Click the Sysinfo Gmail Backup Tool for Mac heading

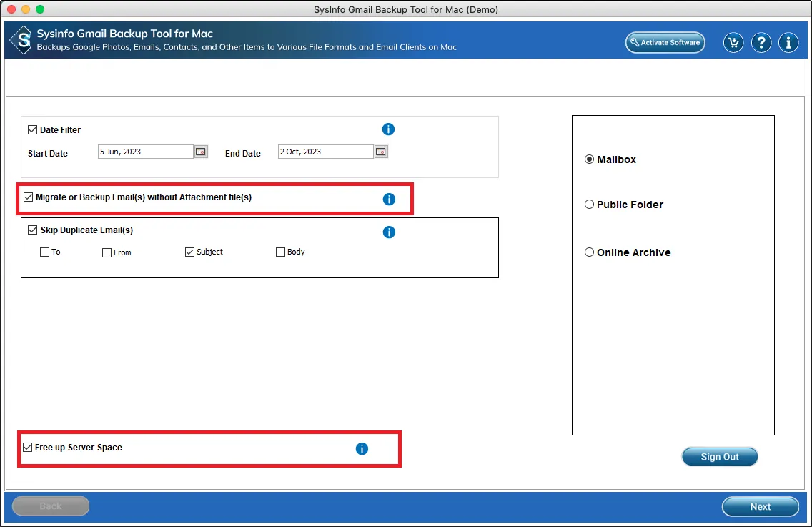coord(125,34)
